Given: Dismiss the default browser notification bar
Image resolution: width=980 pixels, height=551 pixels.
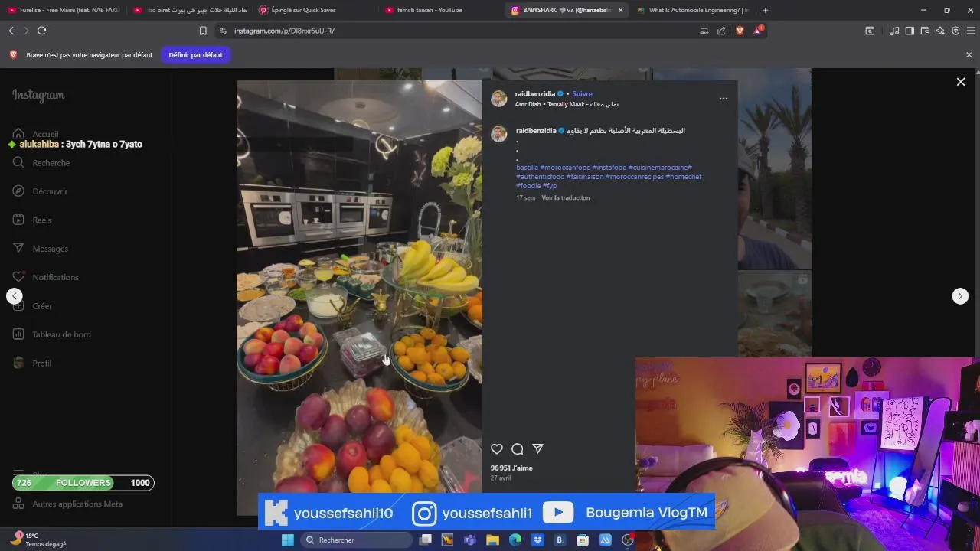Looking at the screenshot, I should click(x=969, y=55).
